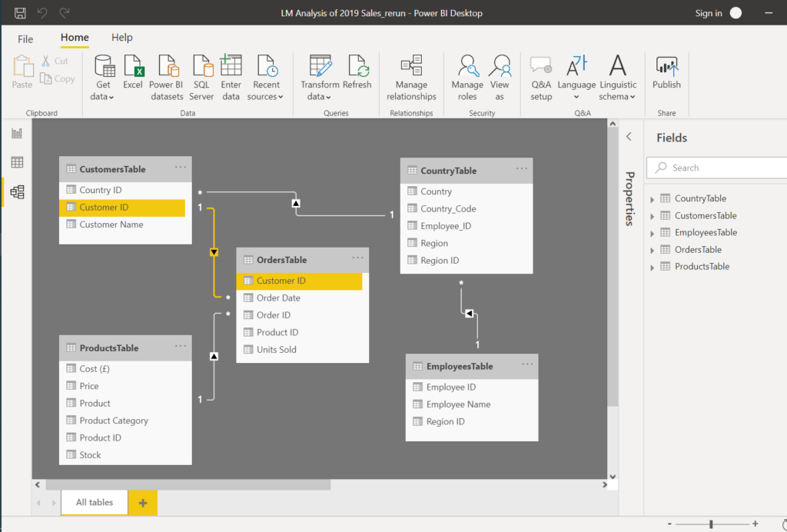This screenshot has height=532, width=787.
Task: Switch to Data view in sidebar
Action: 17,162
